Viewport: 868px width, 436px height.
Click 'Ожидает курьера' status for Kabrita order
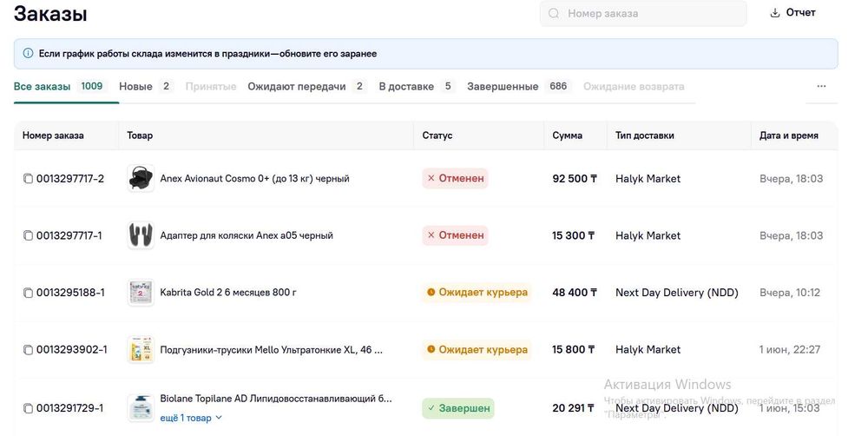[x=477, y=293]
